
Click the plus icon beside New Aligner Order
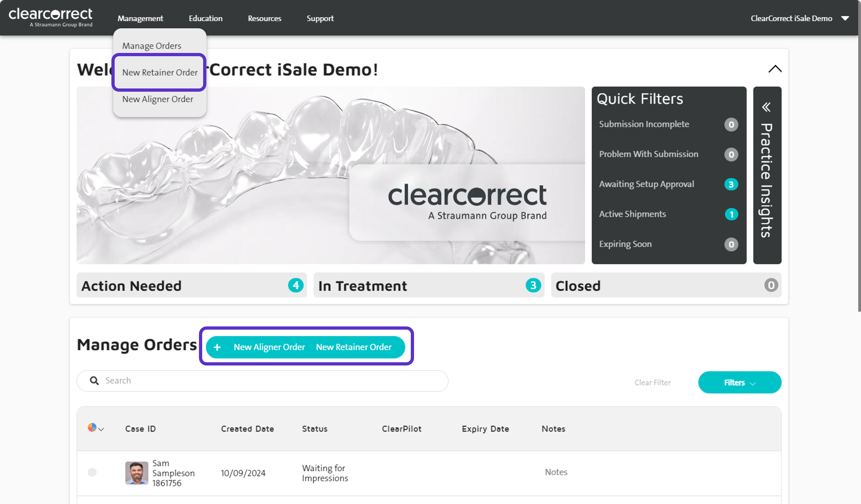click(217, 347)
